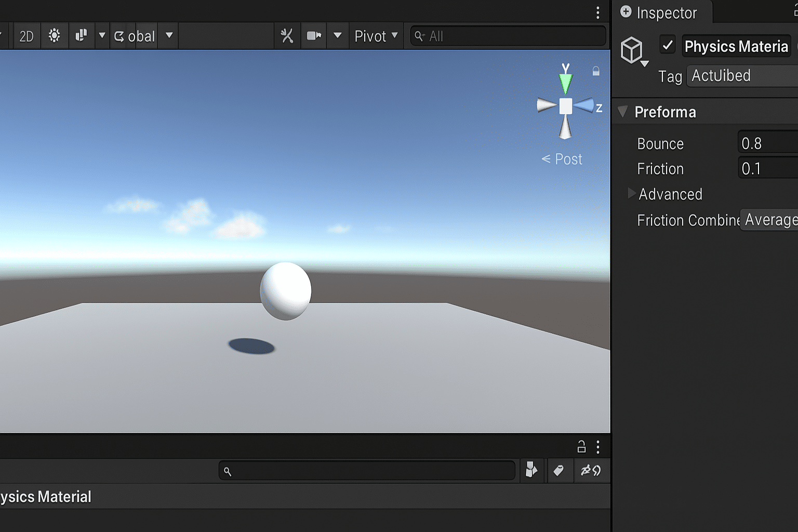Open the three-dot menu above the Project panel

point(597,447)
